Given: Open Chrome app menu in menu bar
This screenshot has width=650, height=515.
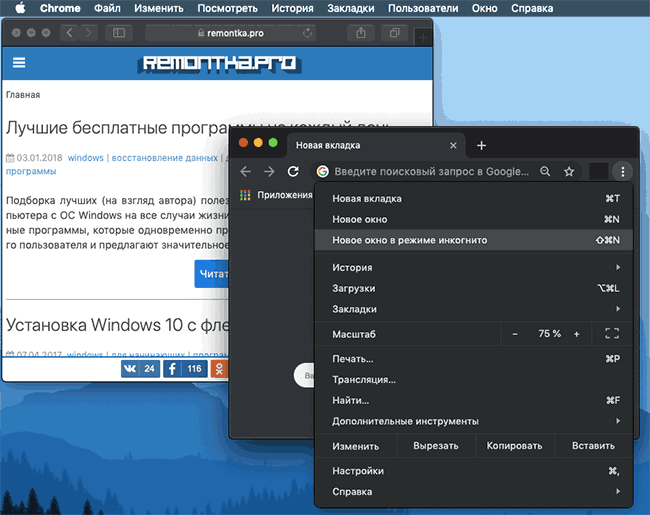Looking at the screenshot, I should pyautogui.click(x=60, y=8).
